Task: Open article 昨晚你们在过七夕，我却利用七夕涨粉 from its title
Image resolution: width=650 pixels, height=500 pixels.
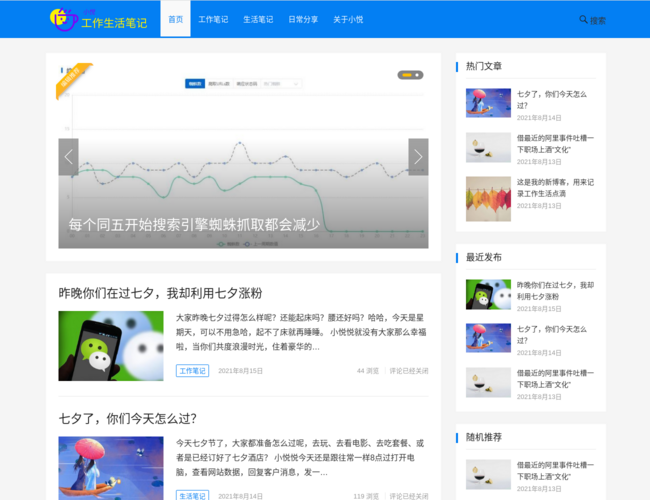Action: click(160, 293)
